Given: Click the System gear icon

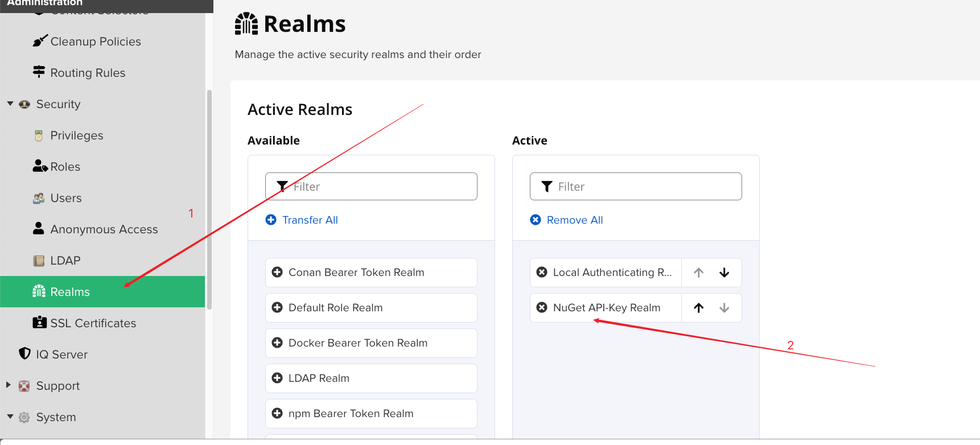Looking at the screenshot, I should click(x=24, y=417).
